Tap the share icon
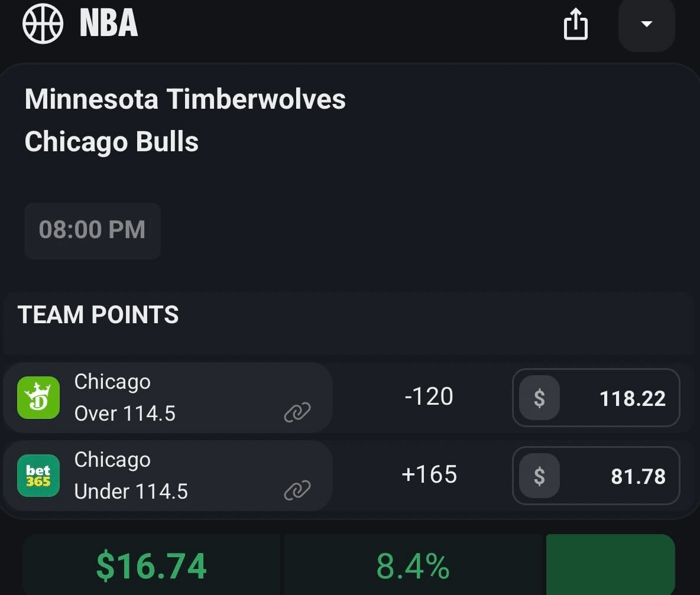Screen dimensions: 700x595 [575, 24]
